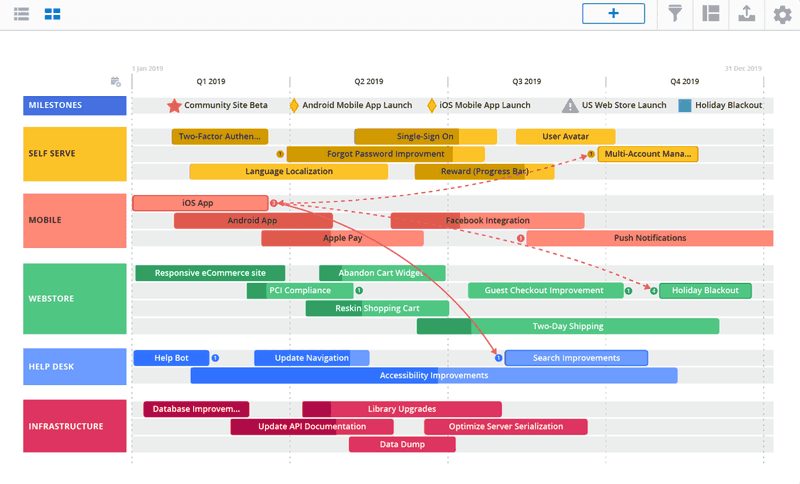Open the Single-Sign On bar
Viewport: 800px width, 484px height.
pos(426,137)
